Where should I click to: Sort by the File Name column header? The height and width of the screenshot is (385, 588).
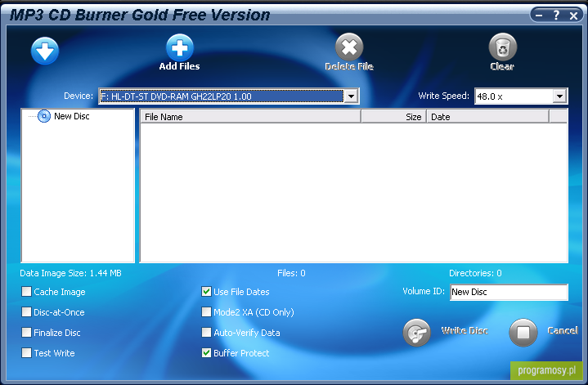[250, 117]
